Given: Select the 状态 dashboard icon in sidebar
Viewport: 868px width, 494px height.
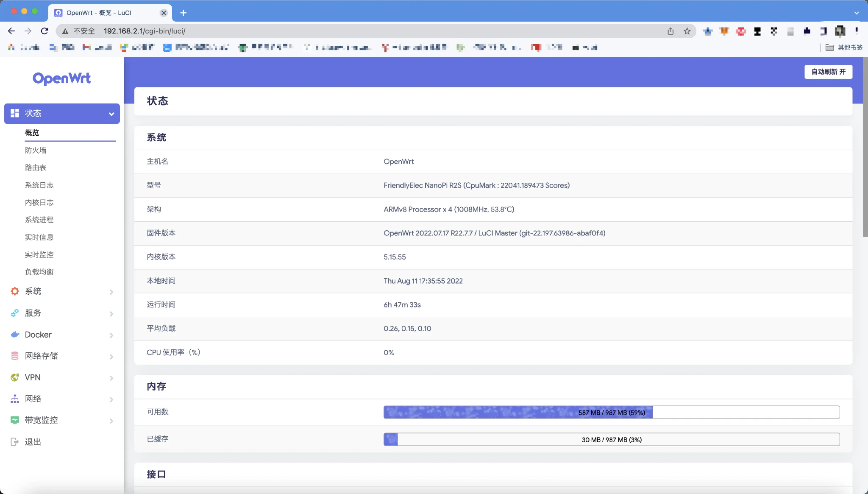Looking at the screenshot, I should [x=15, y=113].
